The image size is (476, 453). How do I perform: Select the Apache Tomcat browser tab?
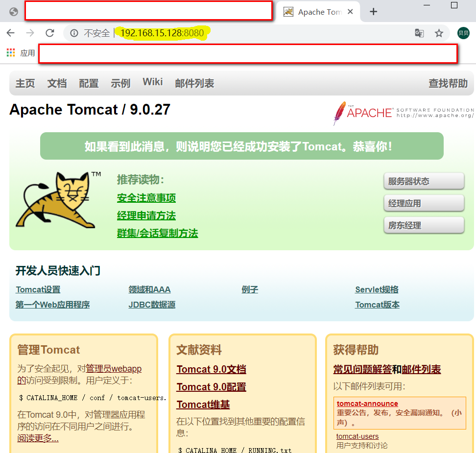[317, 12]
